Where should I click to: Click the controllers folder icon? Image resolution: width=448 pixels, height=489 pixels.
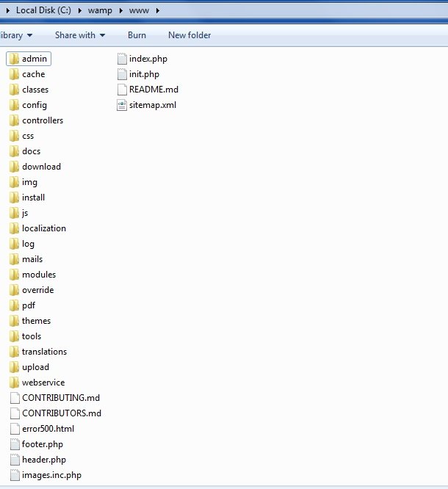14,120
